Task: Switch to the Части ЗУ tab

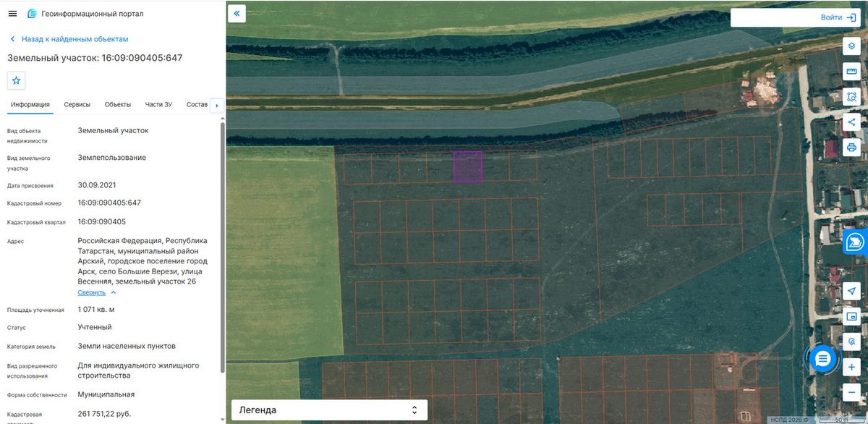Action: (x=158, y=105)
